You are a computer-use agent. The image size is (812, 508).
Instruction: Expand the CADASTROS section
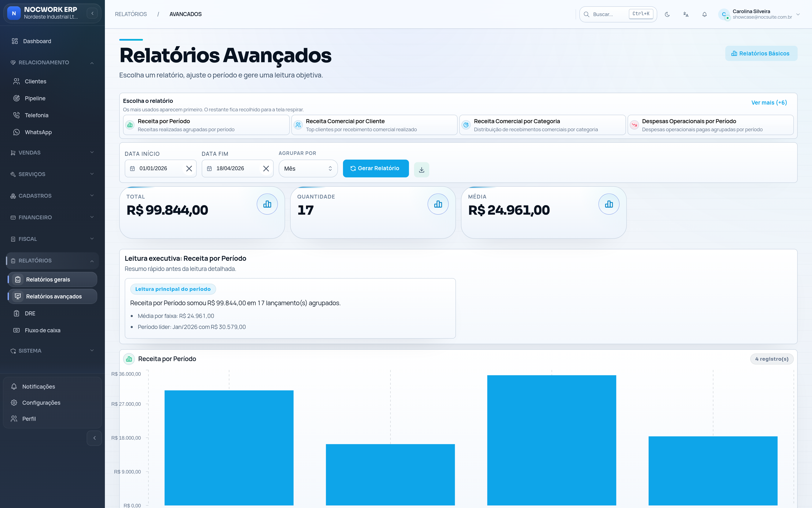[52, 196]
